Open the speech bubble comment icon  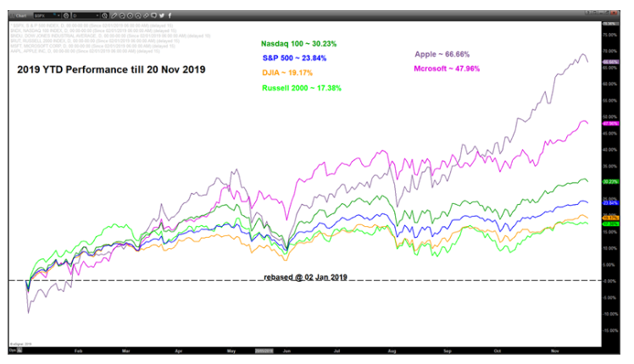(153, 15)
